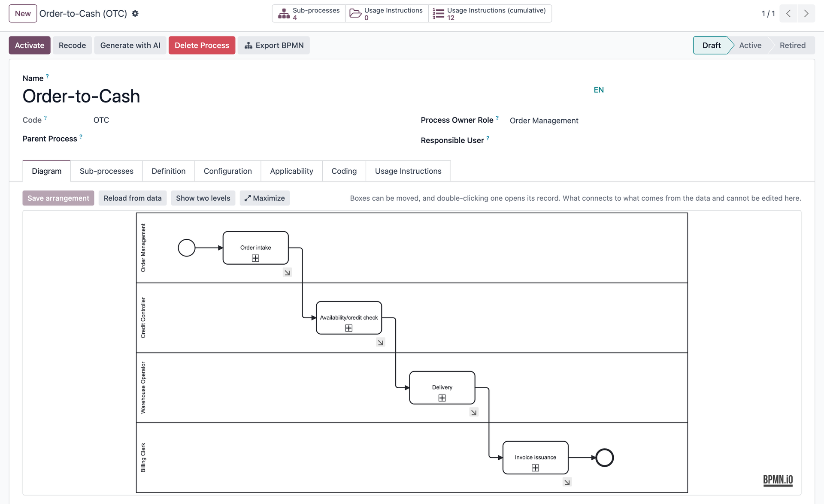824x504 pixels.
Task: Click the drill-down arrow below Order intake
Action: (287, 272)
